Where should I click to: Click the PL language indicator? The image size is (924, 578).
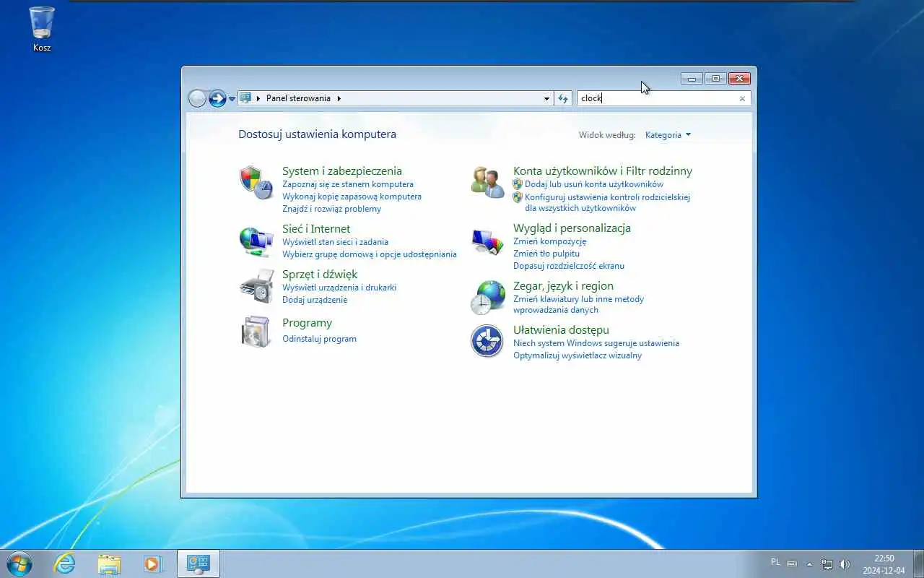coord(775,562)
